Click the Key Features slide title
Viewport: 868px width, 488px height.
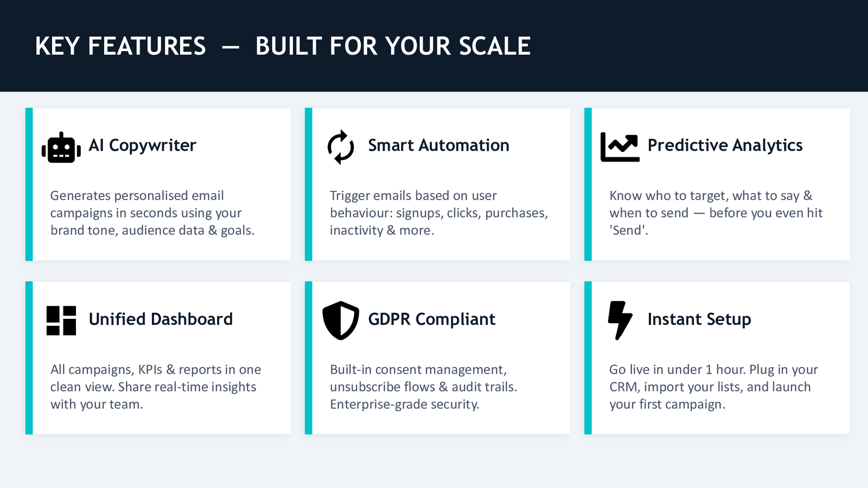pyautogui.click(x=283, y=46)
